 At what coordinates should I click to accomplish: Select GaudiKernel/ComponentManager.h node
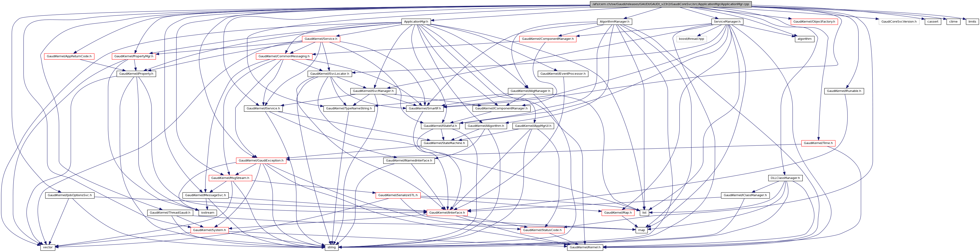547,39
